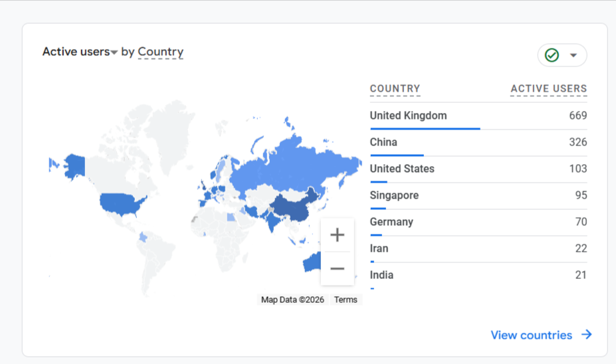Click the Country dimension label in title
Image resolution: width=616 pixels, height=364 pixels.
point(161,51)
